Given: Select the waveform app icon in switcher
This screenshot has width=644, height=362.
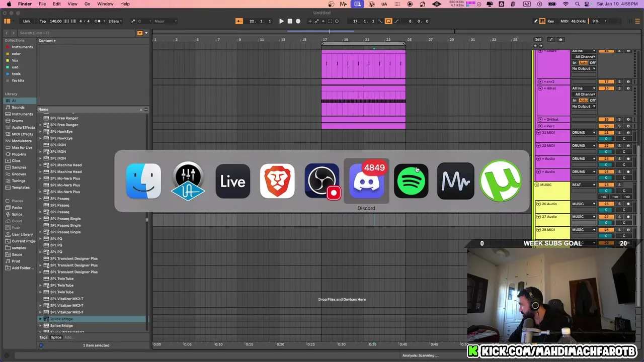Looking at the screenshot, I should click(x=455, y=181).
